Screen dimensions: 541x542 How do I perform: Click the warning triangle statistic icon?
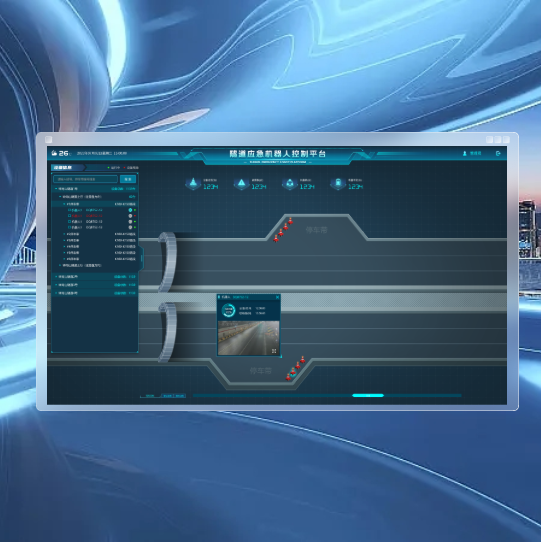pos(241,183)
